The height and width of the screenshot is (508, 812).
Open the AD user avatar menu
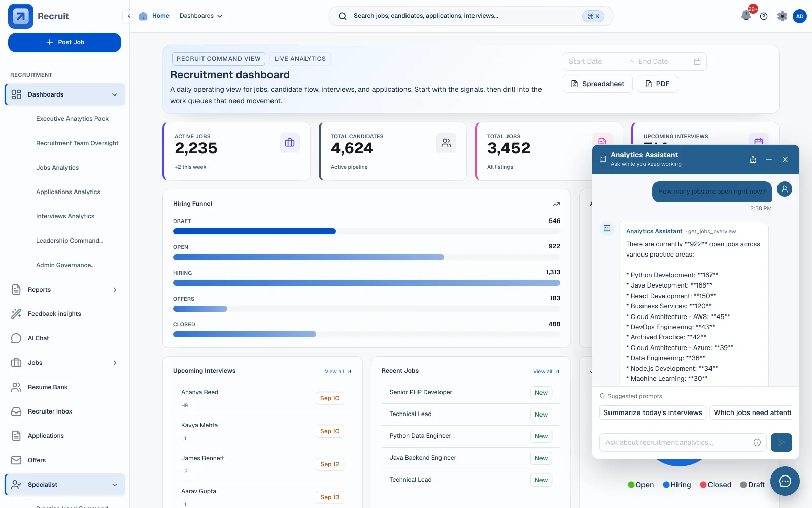pos(800,16)
